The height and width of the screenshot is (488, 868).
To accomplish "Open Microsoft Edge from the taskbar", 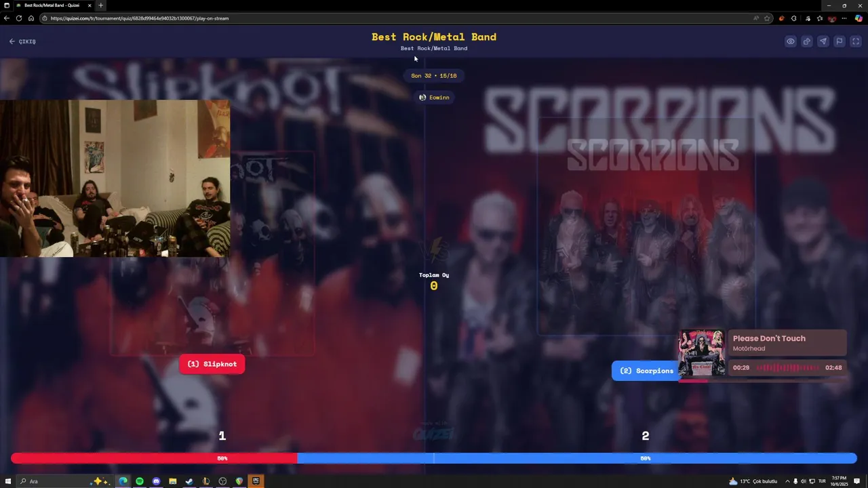I will 123,481.
